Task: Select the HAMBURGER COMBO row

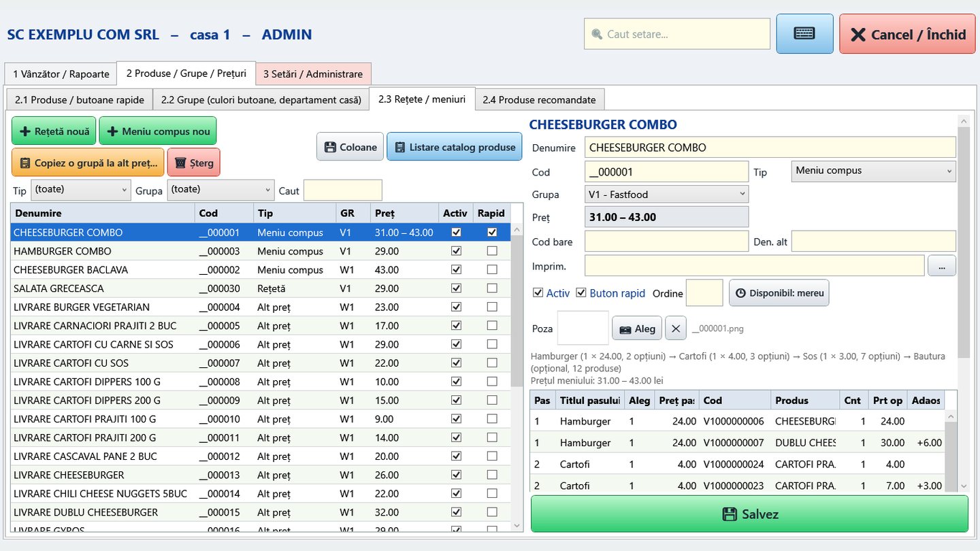Action: (261, 251)
